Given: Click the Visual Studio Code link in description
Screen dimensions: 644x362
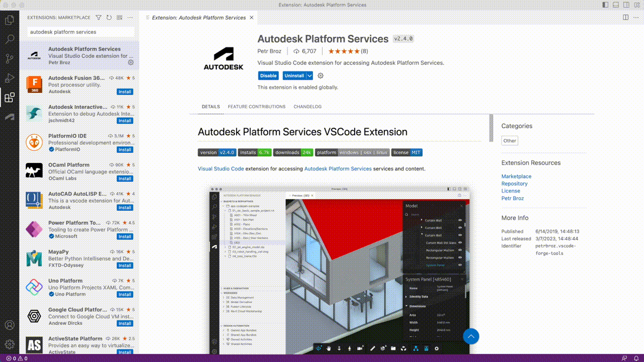Looking at the screenshot, I should 221,168.
